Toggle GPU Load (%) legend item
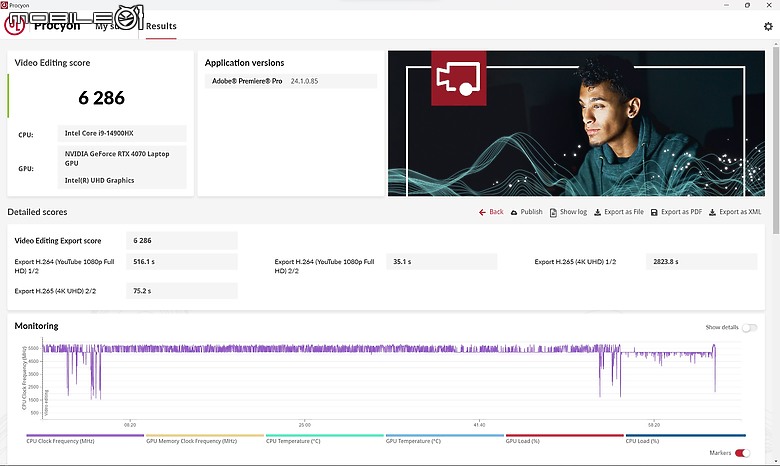780x466 pixels. (x=565, y=439)
